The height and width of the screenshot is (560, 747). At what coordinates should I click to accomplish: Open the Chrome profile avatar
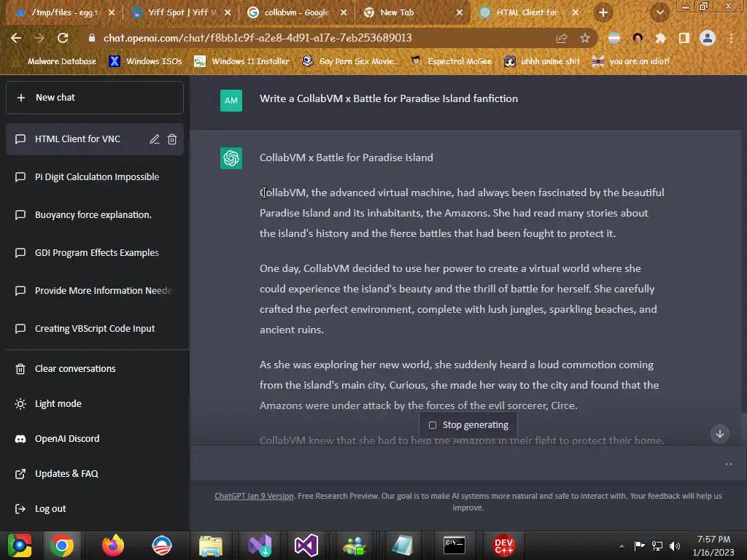coord(708,38)
